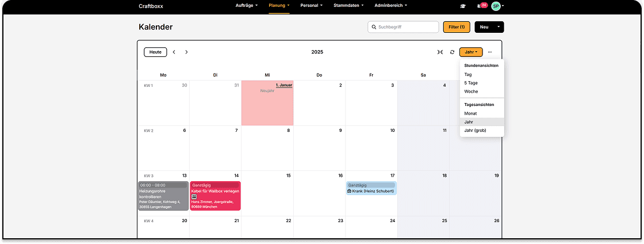Image resolution: width=644 pixels, height=244 pixels.
Task: Click the Neu button
Action: [x=484, y=27]
